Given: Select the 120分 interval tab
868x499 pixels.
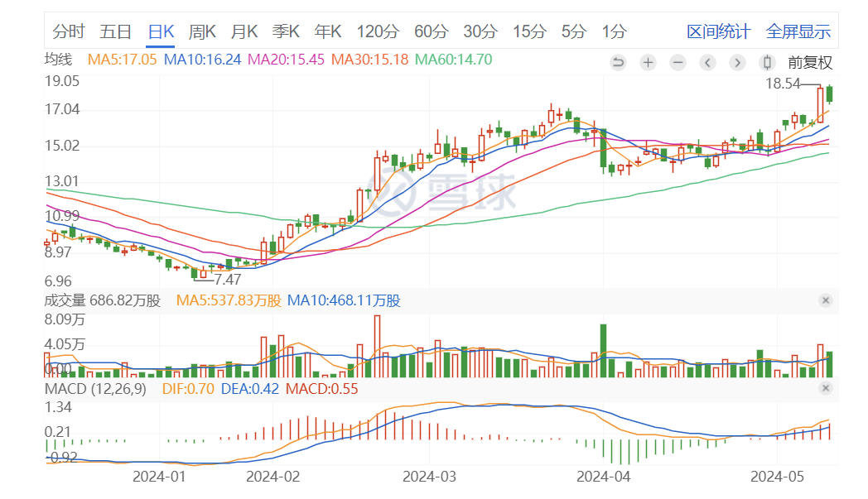Looking at the screenshot, I should (x=378, y=31).
